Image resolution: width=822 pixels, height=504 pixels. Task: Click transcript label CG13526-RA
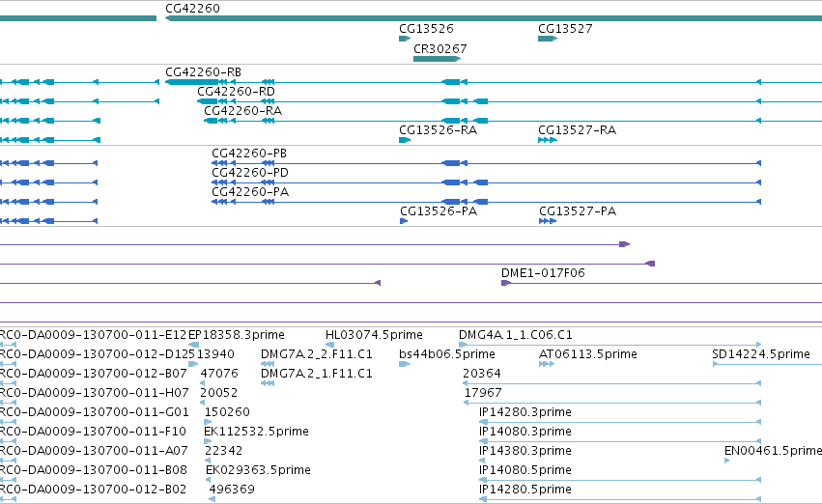pyautogui.click(x=438, y=130)
